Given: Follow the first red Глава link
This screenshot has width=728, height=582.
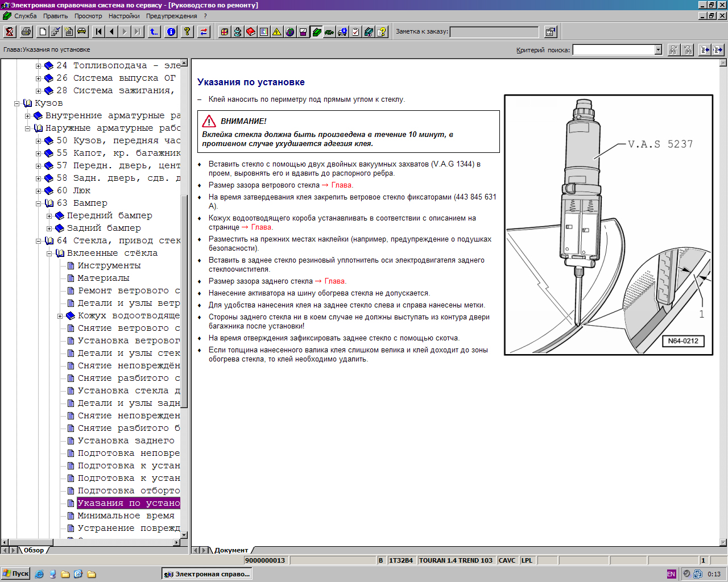Looking at the screenshot, I should (341, 185).
